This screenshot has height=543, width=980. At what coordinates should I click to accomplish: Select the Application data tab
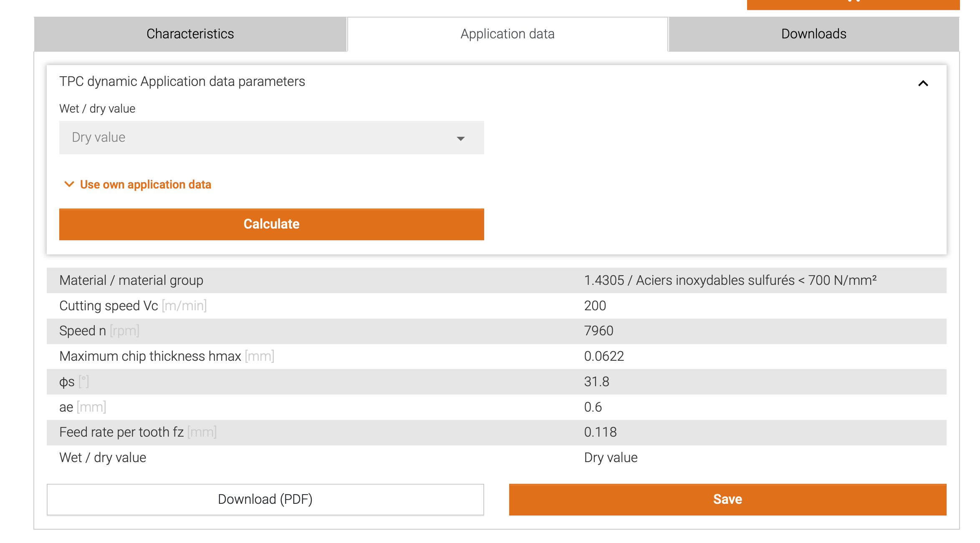click(x=507, y=34)
